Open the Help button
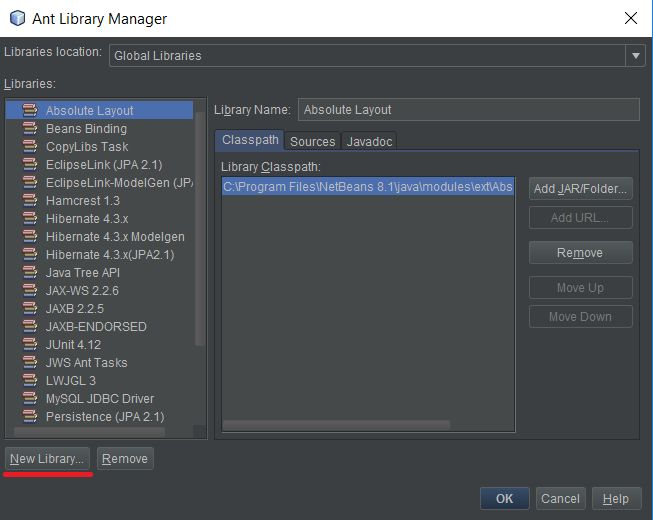653x520 pixels. (x=616, y=498)
